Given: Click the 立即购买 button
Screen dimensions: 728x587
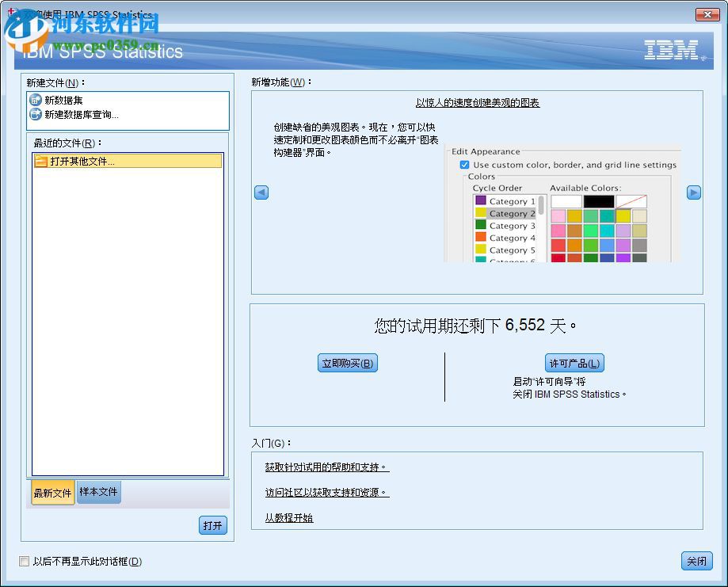Looking at the screenshot, I should [x=347, y=363].
